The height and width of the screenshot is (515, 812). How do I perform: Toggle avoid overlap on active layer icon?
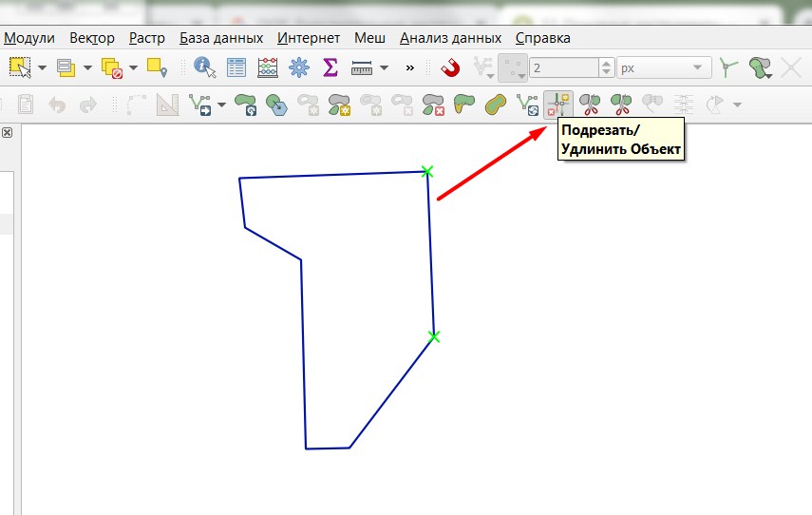coord(760,67)
